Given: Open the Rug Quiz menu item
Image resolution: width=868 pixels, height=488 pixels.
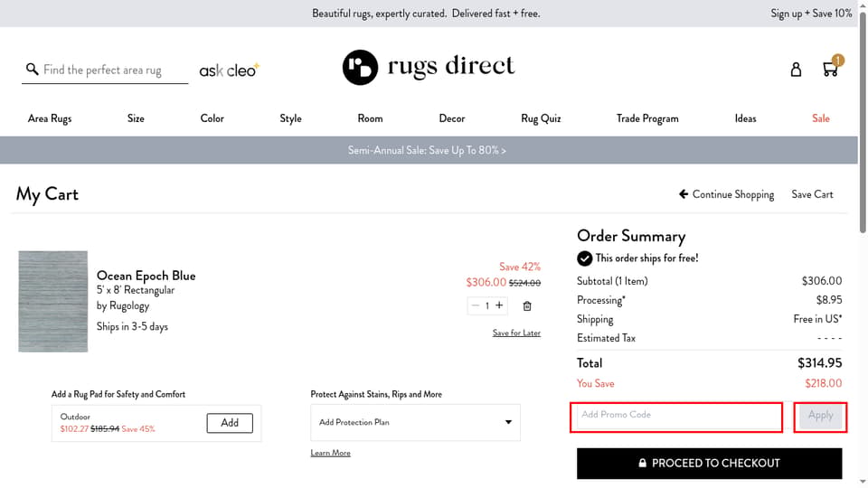Looking at the screenshot, I should tap(541, 118).
